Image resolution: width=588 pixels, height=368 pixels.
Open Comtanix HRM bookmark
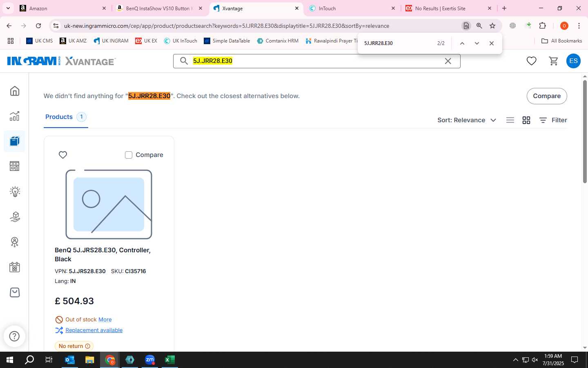click(x=278, y=41)
